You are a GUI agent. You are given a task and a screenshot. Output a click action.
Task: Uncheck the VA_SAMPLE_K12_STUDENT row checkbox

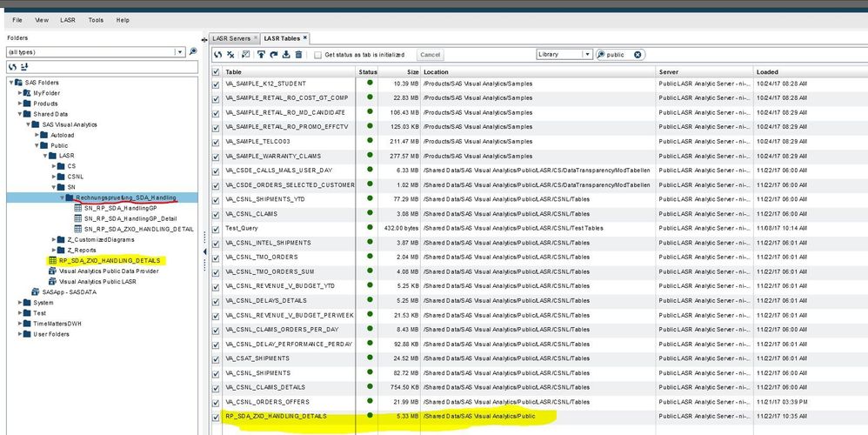click(217, 84)
